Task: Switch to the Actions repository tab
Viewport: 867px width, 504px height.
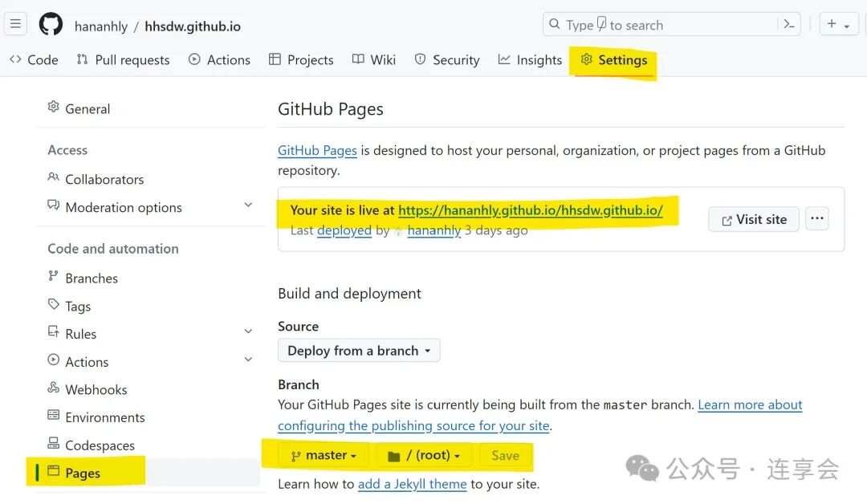Action: pos(219,59)
